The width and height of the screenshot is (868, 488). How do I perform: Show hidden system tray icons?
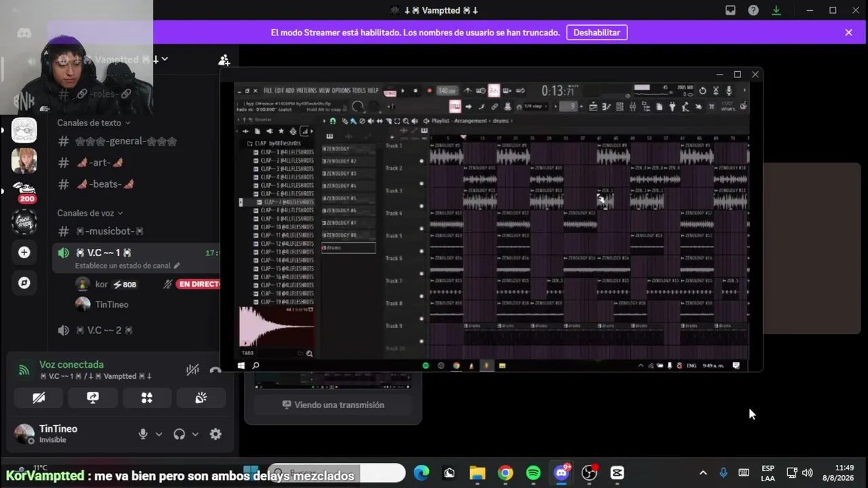tap(703, 473)
